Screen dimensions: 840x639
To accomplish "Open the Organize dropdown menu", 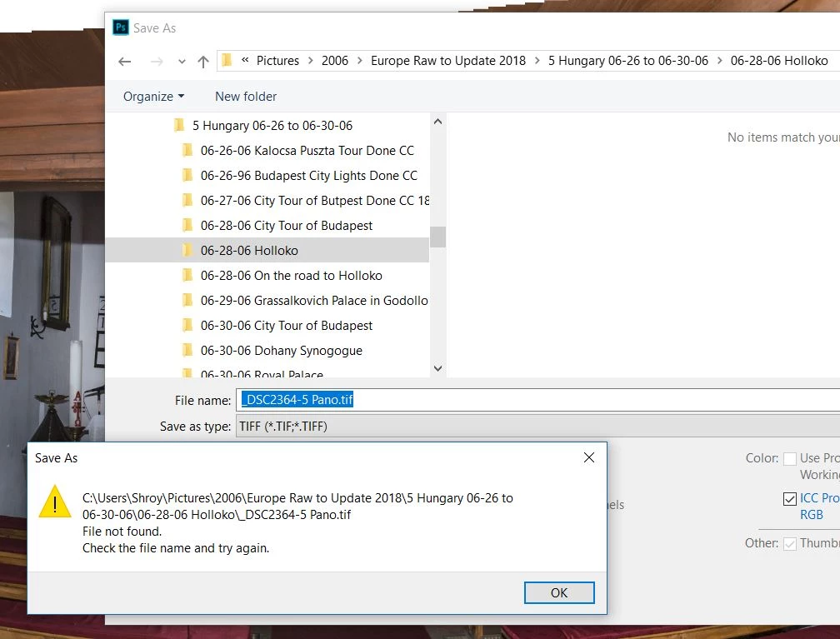I will pos(153,97).
